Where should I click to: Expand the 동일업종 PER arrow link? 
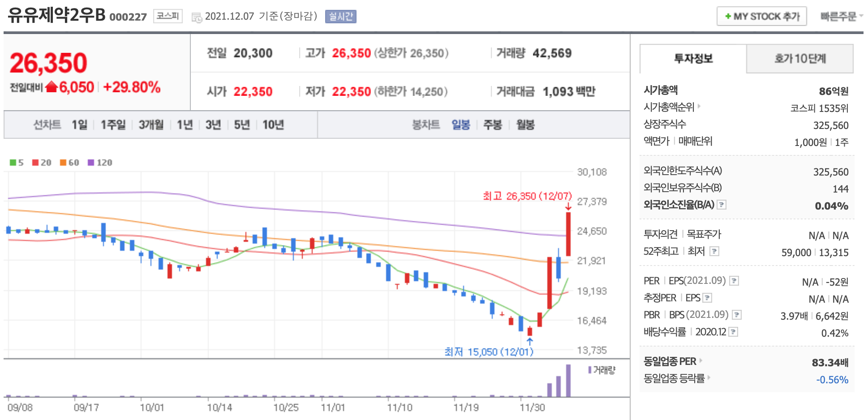pyautogui.click(x=700, y=360)
